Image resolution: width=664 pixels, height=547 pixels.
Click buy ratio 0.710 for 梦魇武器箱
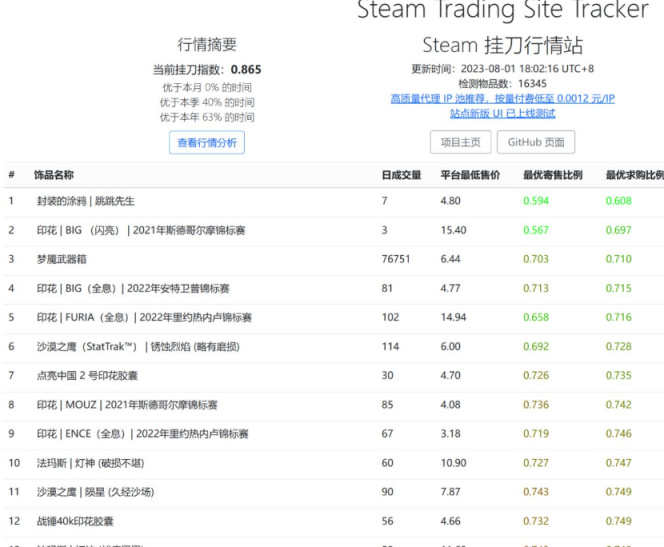[618, 259]
